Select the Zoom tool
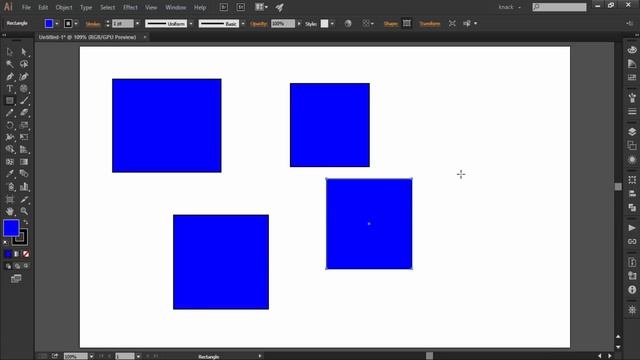Screen dimensions: 640x360 [x=24, y=211]
